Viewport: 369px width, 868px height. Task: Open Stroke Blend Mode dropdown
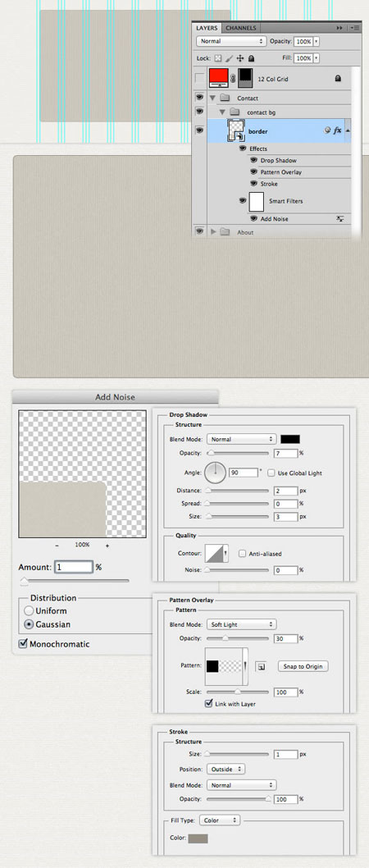tap(241, 785)
